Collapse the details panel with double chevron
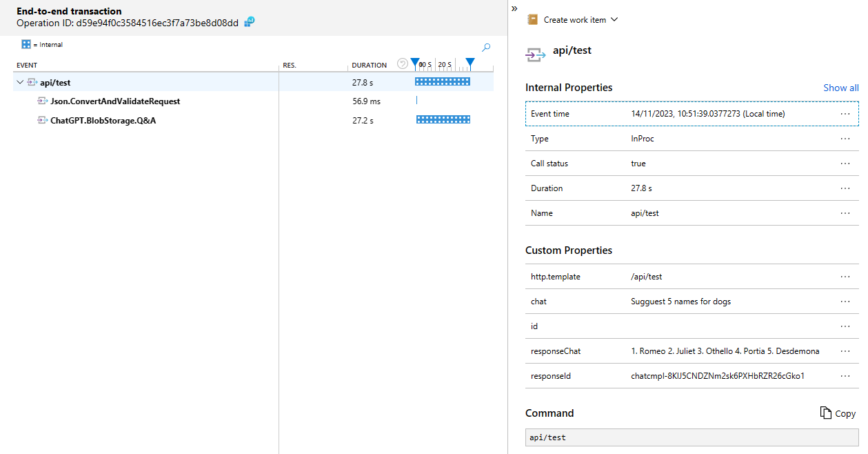The height and width of the screenshot is (454, 868). tap(514, 8)
